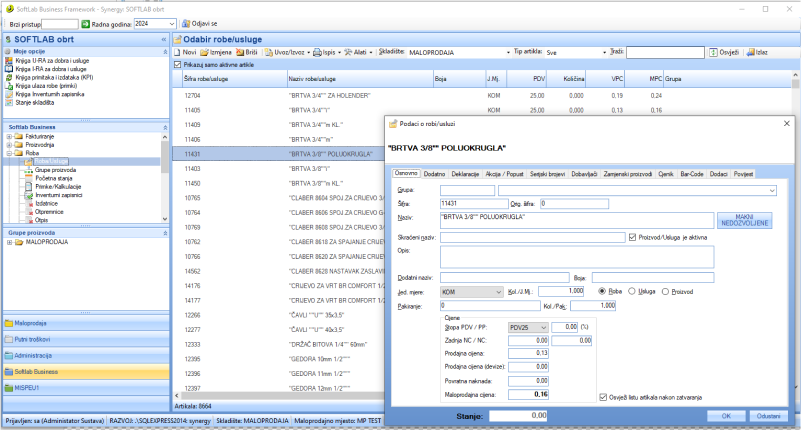
Task: Click the Odustani button
Action: [767, 415]
